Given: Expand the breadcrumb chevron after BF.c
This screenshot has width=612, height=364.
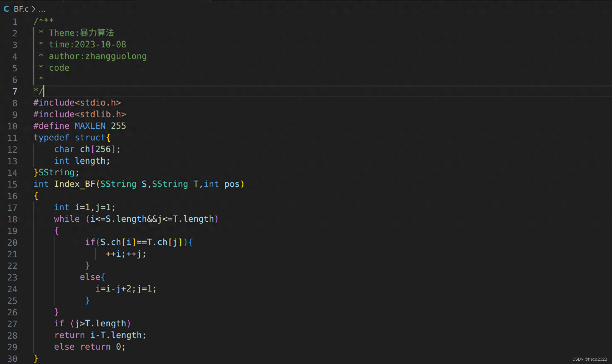Looking at the screenshot, I should click(33, 9).
